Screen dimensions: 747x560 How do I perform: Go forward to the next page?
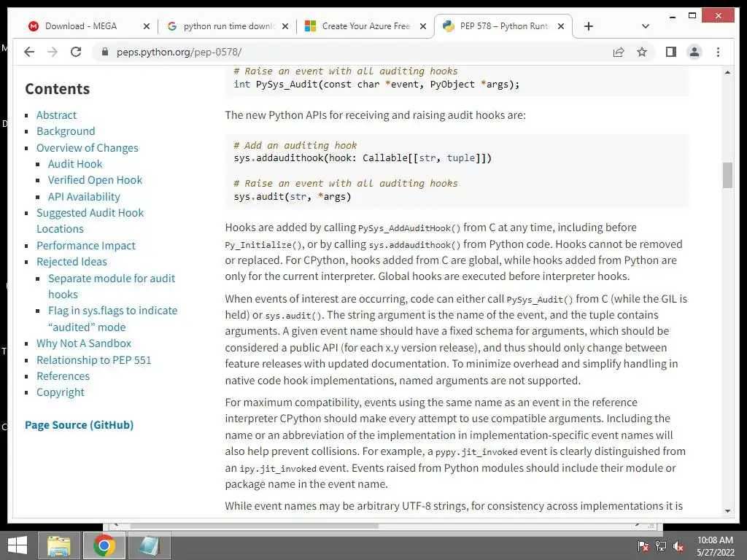point(53,52)
